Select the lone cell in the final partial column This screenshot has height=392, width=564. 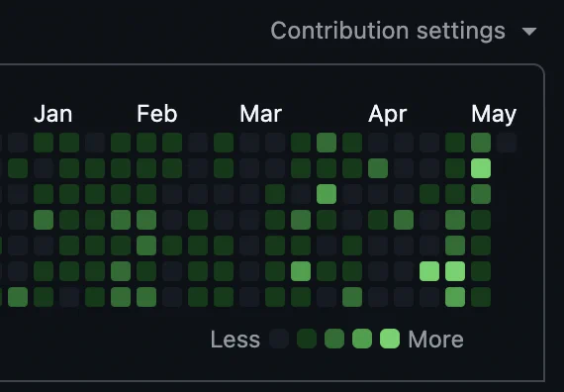(507, 143)
